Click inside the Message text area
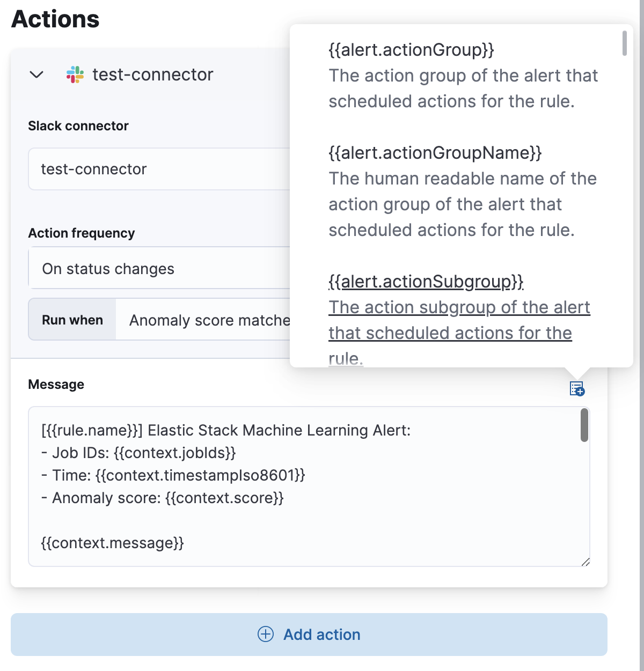 click(x=268, y=483)
